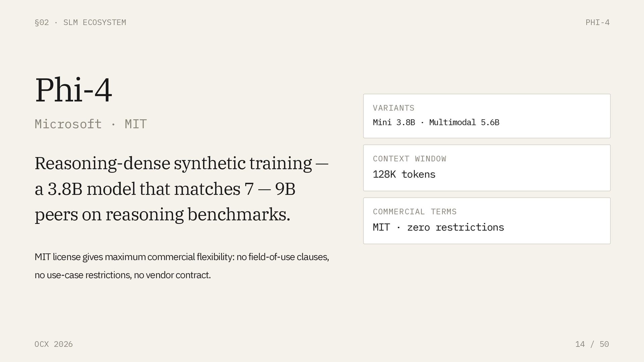This screenshot has width=644, height=362.
Task: Click the VARIANTS card heading
Action: point(393,108)
